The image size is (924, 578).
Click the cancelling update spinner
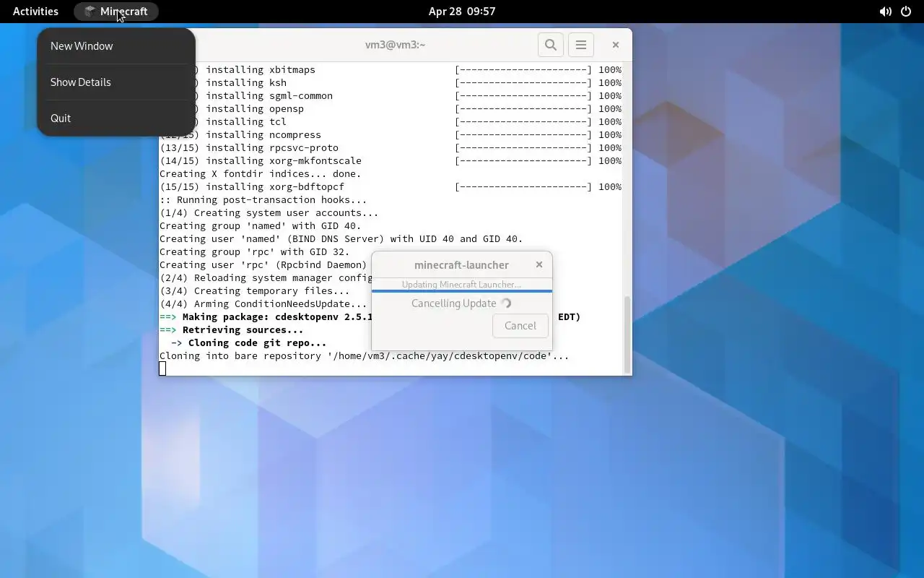[506, 303]
